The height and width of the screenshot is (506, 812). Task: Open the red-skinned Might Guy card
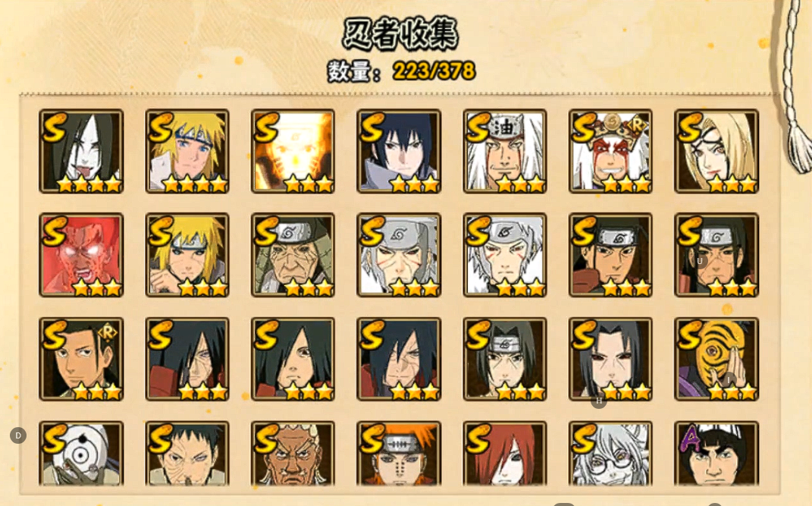[81, 255]
